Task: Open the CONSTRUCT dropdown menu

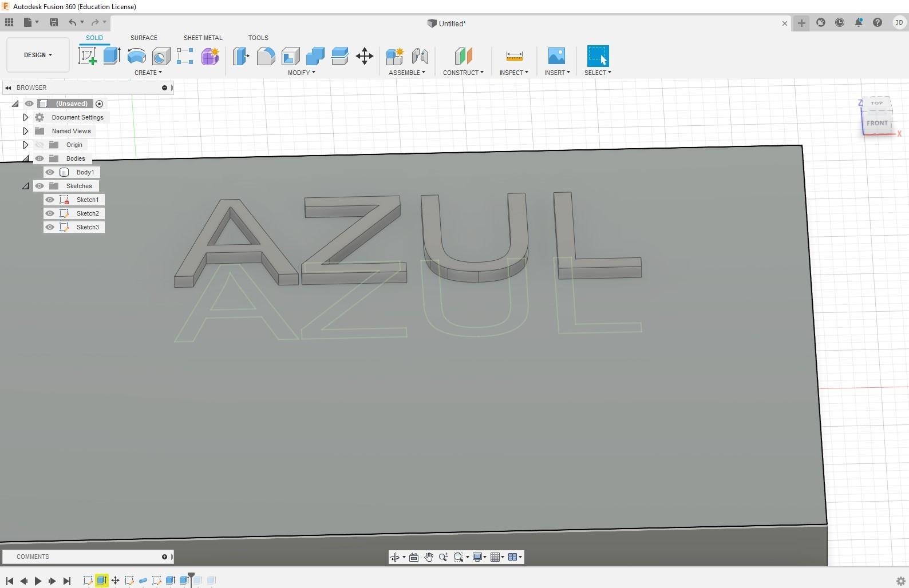Action: [x=463, y=73]
